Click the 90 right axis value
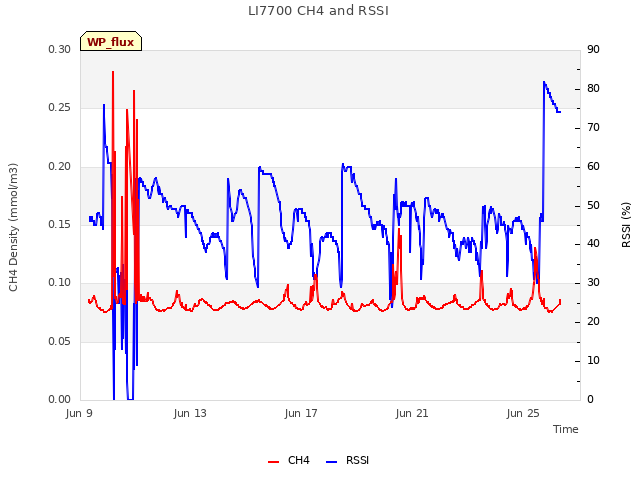 pyautogui.click(x=593, y=50)
